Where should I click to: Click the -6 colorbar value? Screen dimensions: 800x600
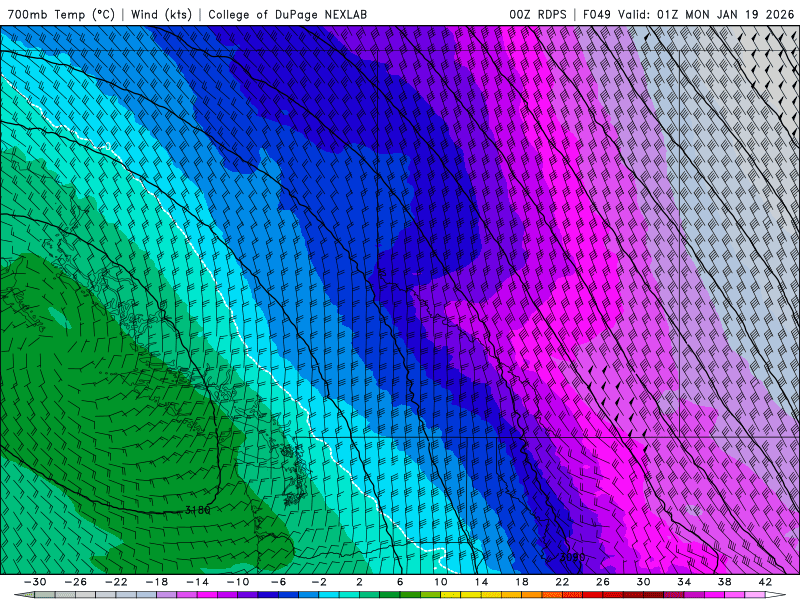[x=278, y=582]
